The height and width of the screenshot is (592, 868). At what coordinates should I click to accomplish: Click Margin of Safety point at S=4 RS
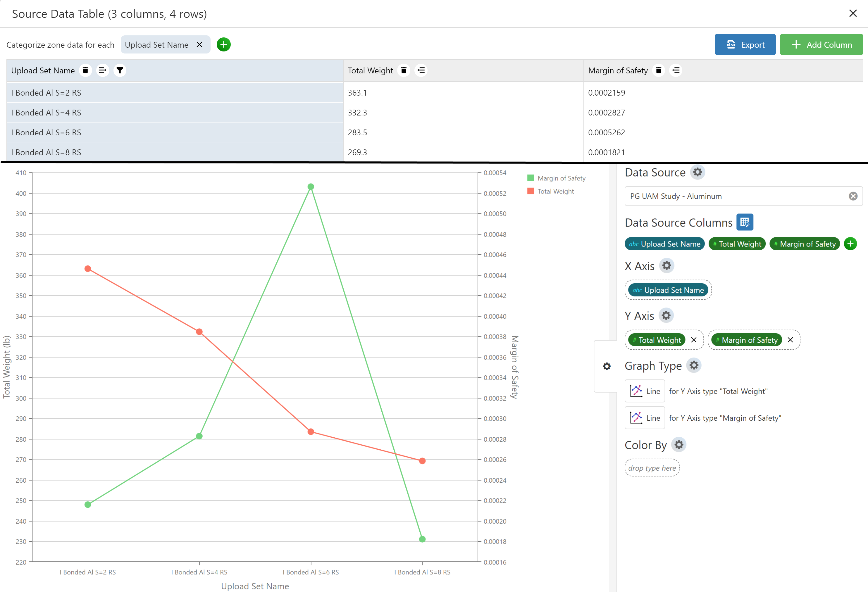(199, 436)
